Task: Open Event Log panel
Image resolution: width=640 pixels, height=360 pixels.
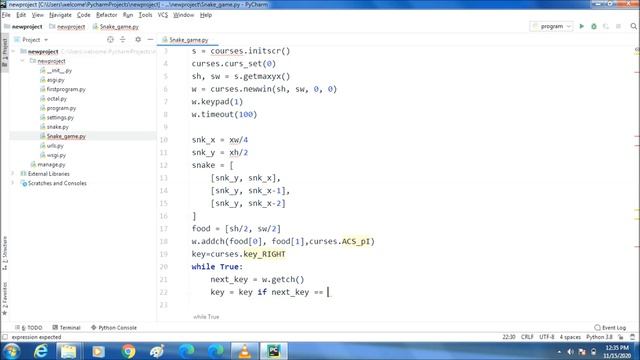Action: 610,327
